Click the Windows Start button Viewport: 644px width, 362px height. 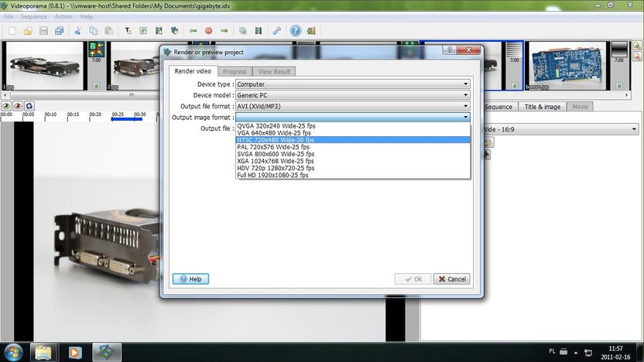pos(13,352)
